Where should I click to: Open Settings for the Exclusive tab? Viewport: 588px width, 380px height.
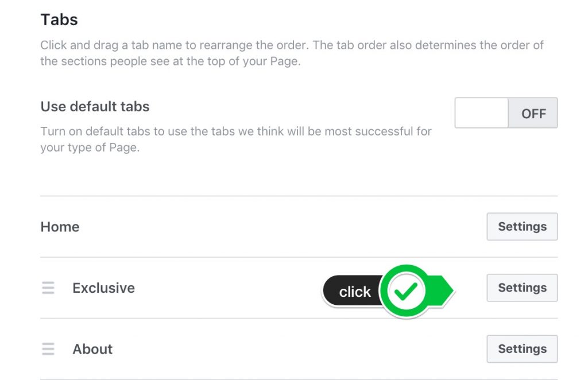pos(522,288)
